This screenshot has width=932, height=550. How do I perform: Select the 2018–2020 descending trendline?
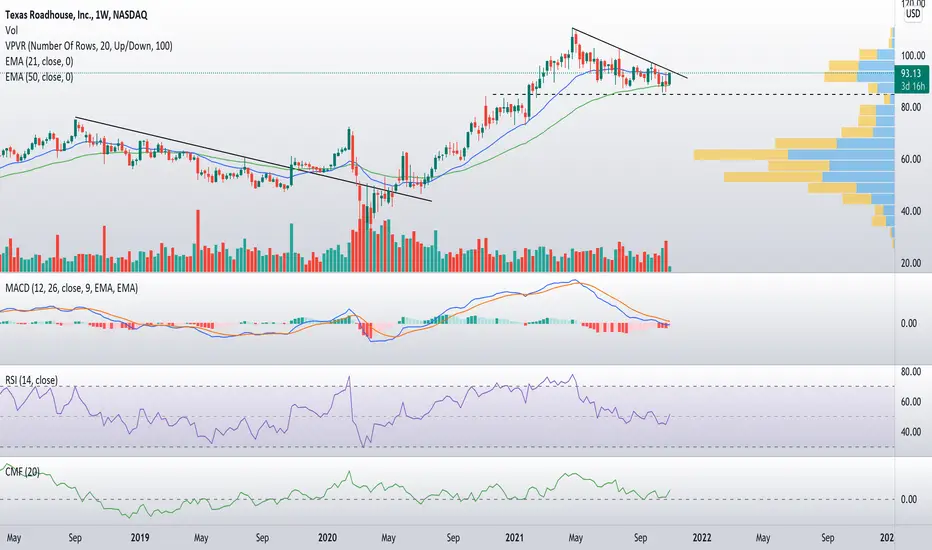point(253,159)
